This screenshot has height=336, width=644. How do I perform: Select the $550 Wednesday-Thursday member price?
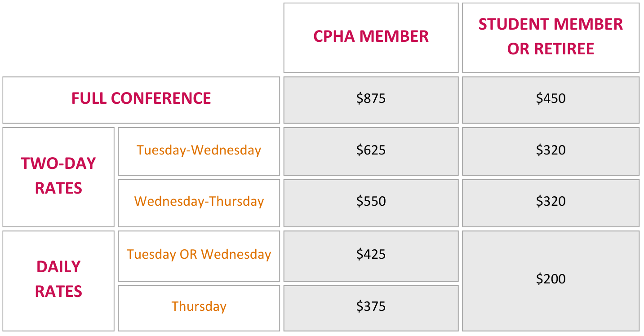tap(371, 203)
